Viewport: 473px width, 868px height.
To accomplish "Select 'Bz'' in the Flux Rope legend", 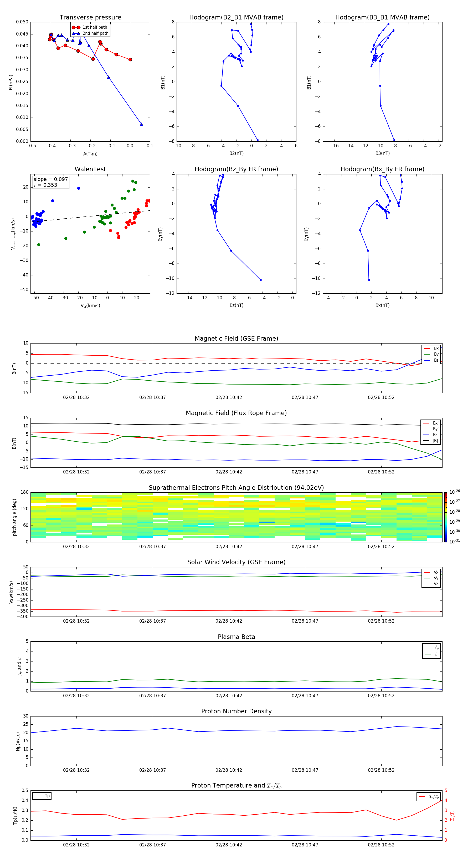I will click(x=431, y=435).
